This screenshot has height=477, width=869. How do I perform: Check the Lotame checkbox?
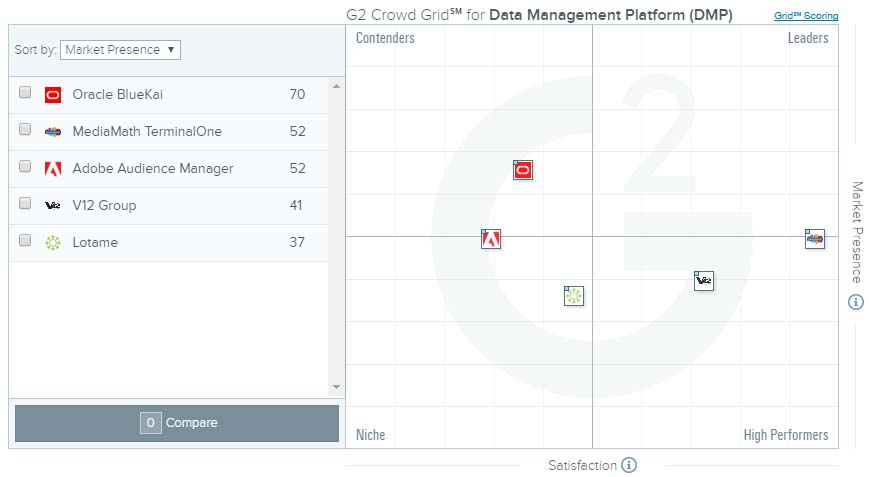(25, 241)
